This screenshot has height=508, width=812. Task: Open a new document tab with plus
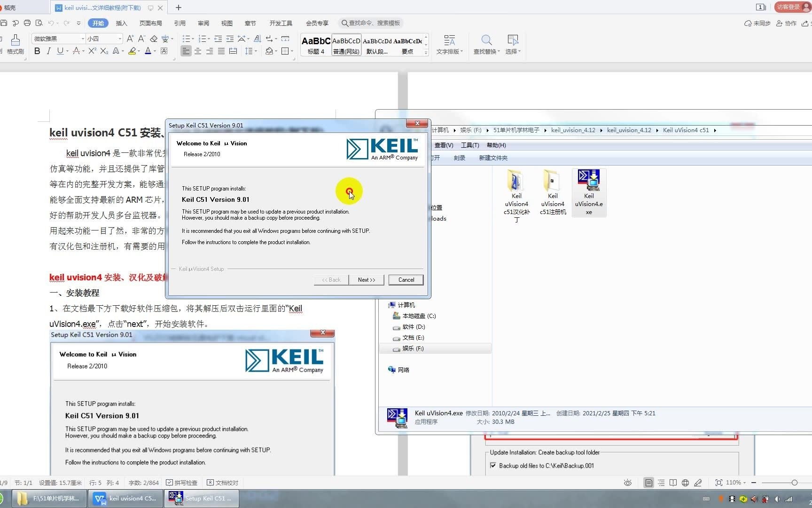[179, 8]
